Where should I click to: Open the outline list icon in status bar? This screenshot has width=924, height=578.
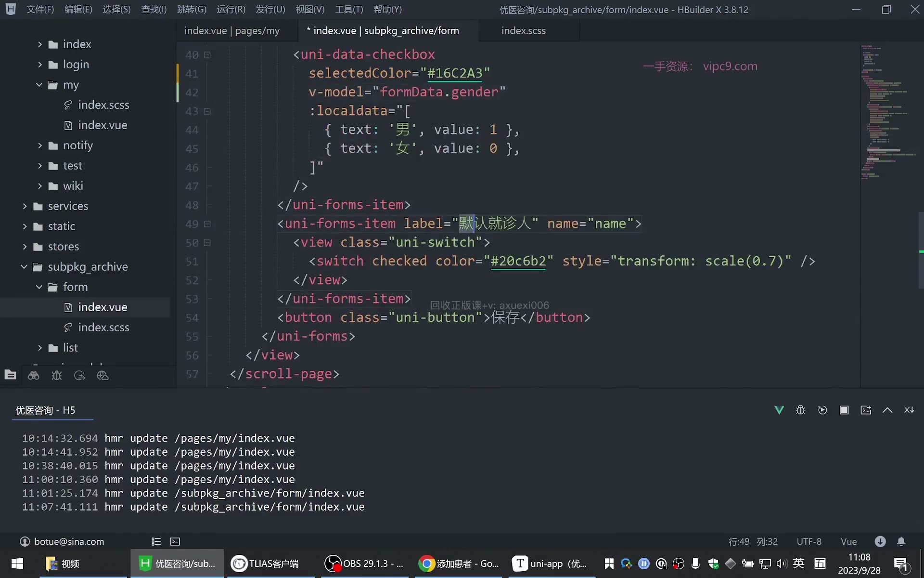[x=156, y=541]
